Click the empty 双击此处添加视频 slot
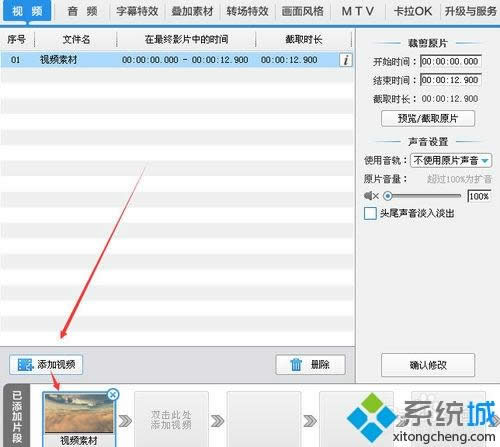The width and height of the screenshot is (500, 447). [x=171, y=419]
